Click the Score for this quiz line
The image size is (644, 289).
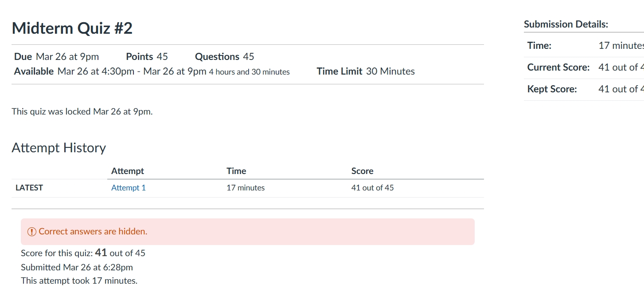(83, 253)
